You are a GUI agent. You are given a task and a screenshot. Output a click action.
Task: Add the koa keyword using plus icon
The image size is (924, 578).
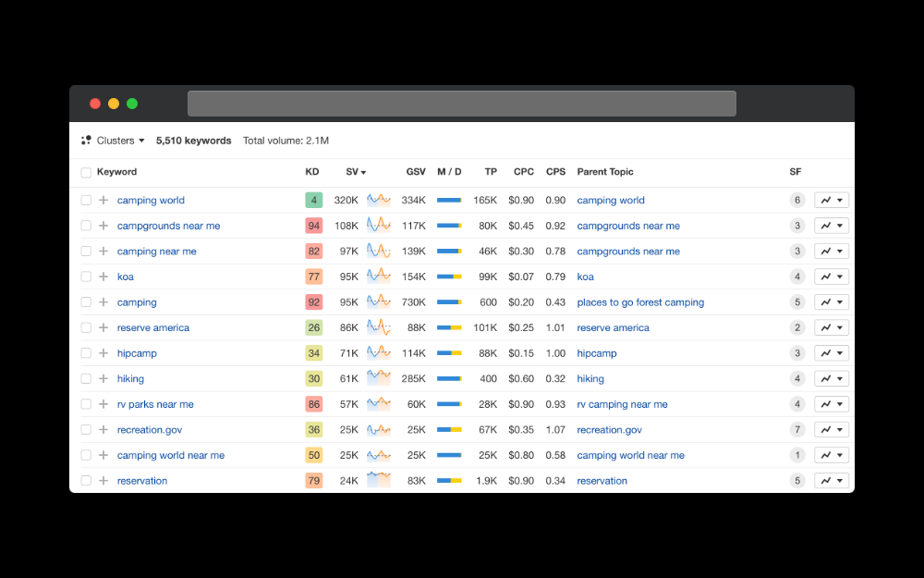coord(103,277)
